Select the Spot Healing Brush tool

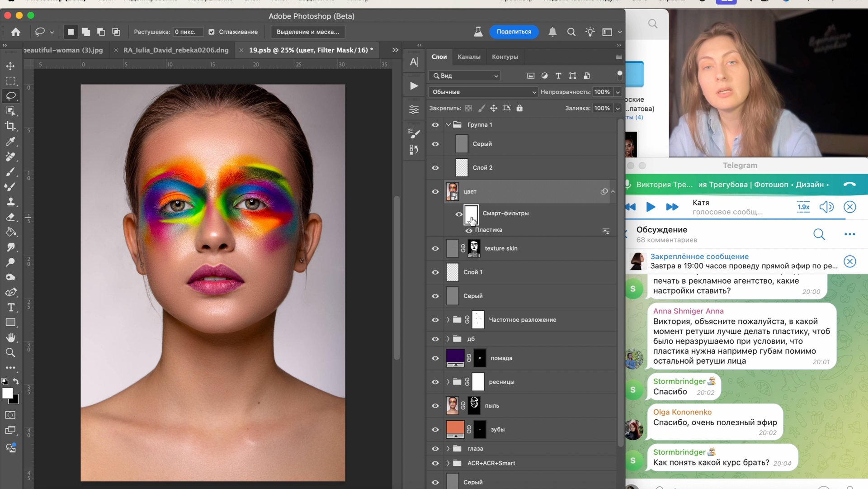tap(10, 157)
